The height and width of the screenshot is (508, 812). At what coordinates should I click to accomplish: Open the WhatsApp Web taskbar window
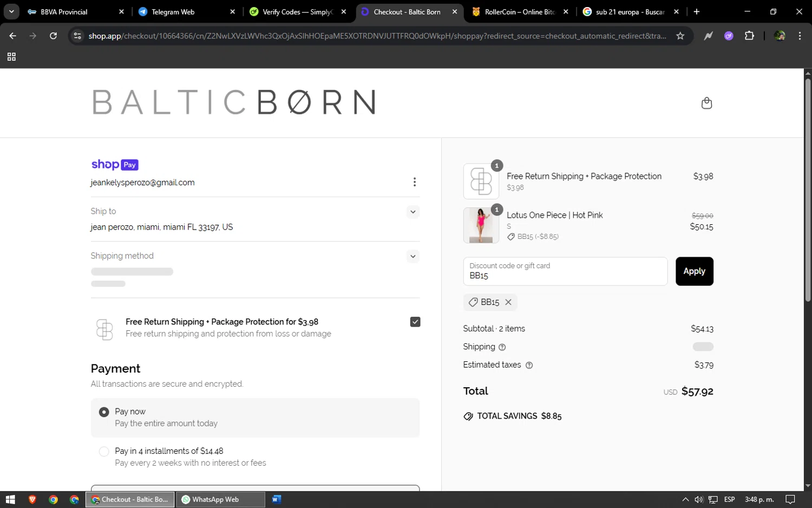tap(220, 499)
